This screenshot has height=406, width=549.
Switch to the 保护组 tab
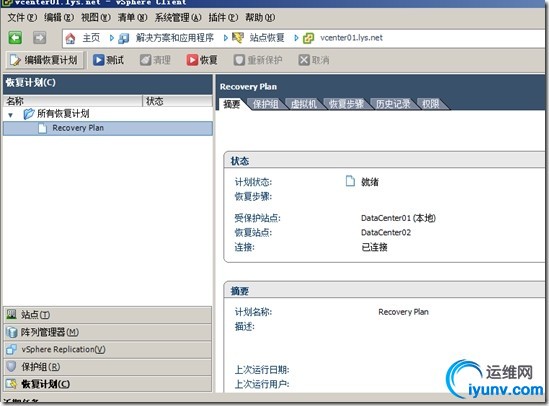[x=266, y=104]
